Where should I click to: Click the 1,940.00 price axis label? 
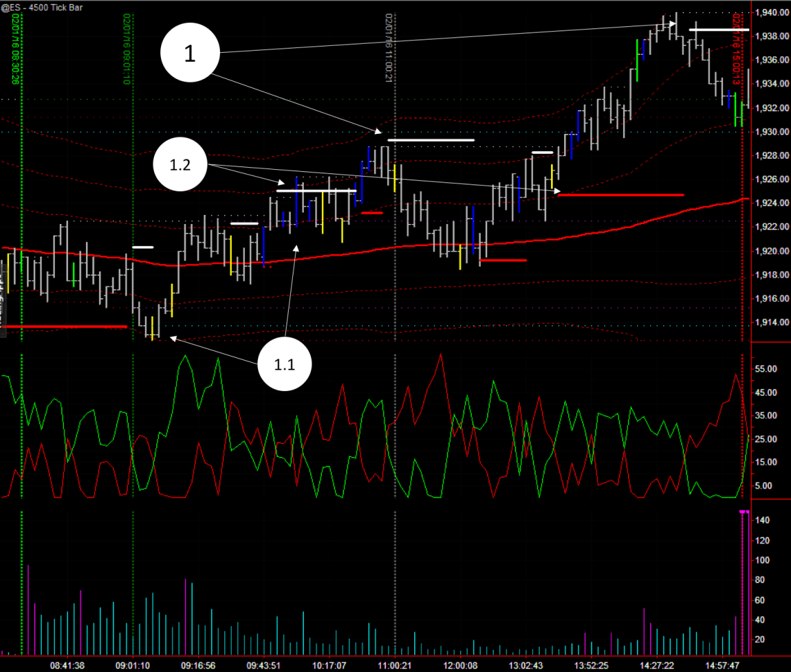772,12
